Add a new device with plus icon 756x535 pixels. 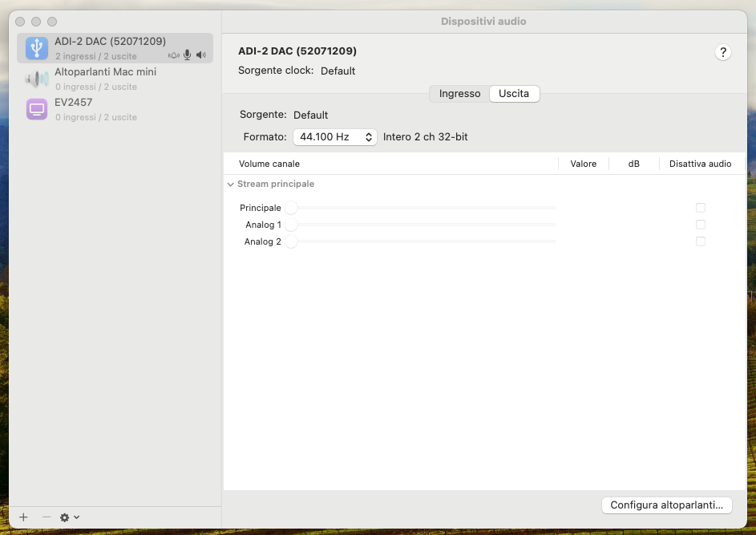[23, 517]
